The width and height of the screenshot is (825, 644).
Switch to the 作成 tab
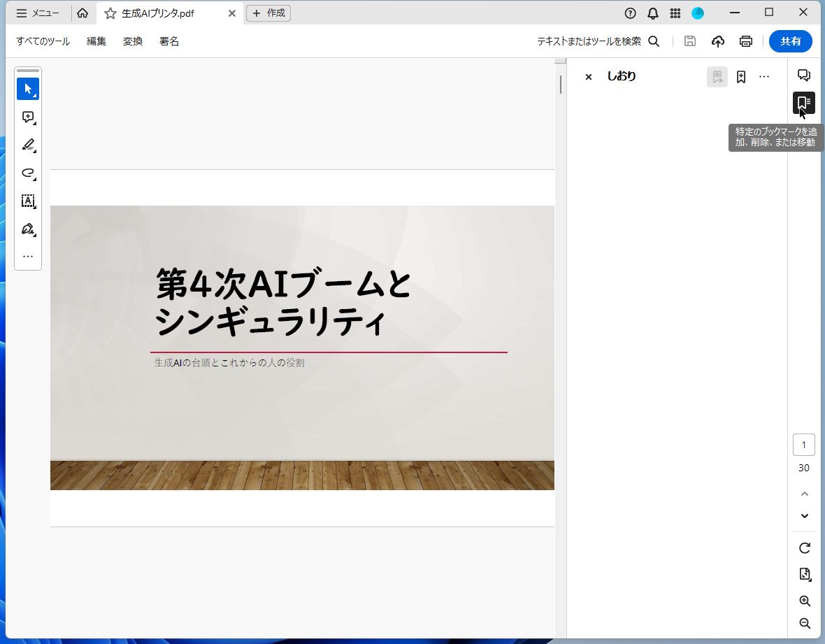pyautogui.click(x=268, y=13)
